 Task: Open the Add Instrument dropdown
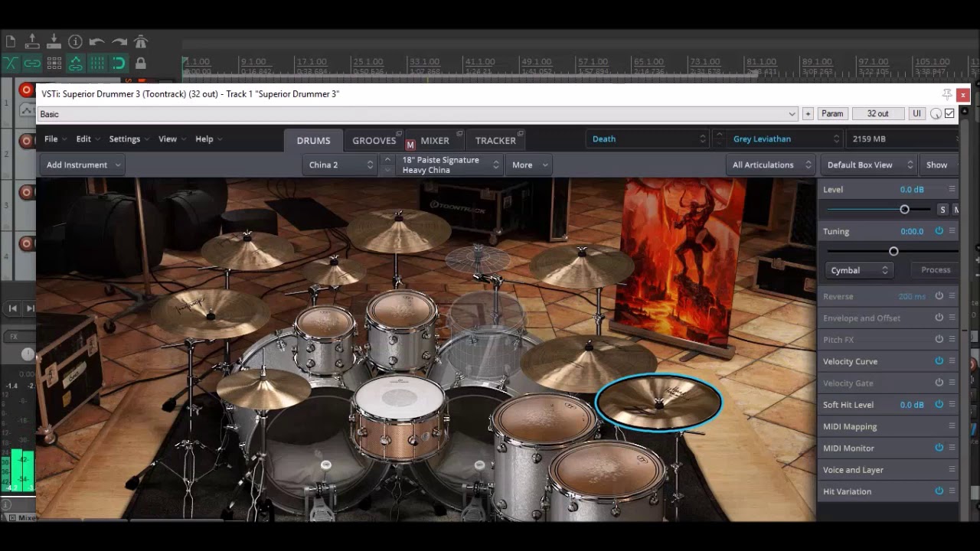(83, 165)
